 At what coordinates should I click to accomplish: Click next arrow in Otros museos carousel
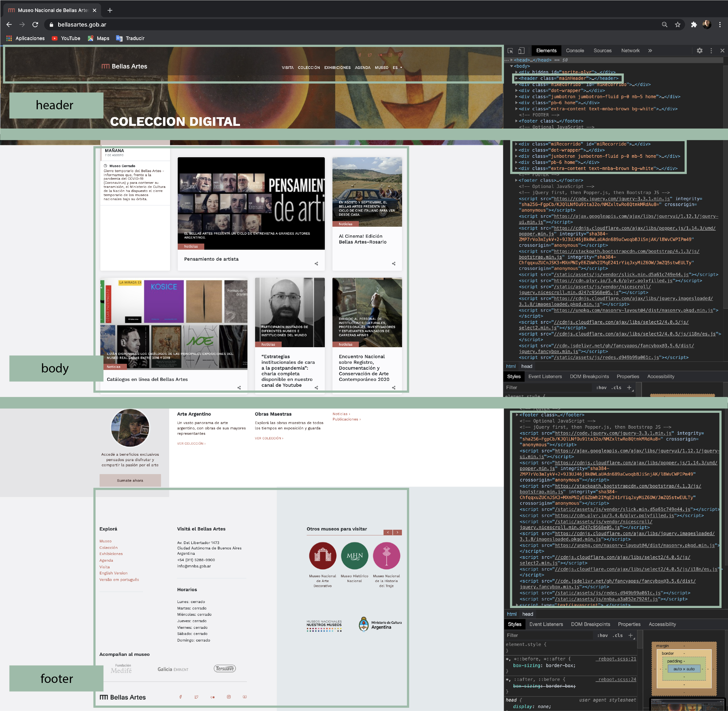tap(397, 533)
